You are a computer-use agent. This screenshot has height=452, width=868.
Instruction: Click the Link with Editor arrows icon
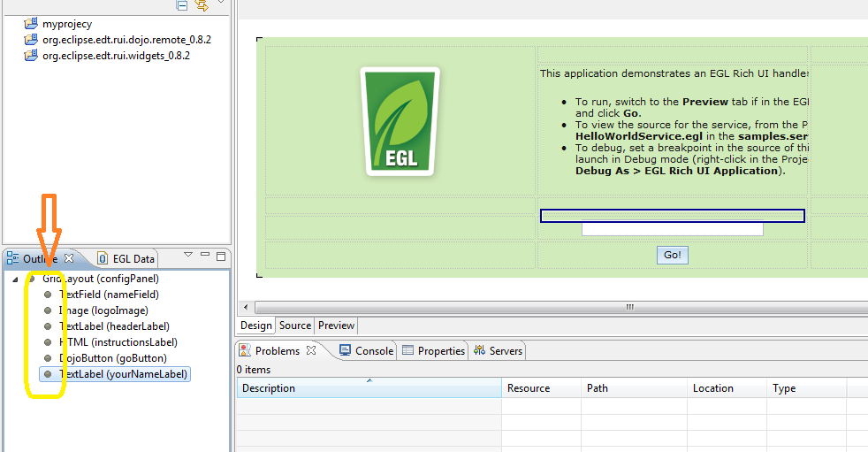(202, 5)
